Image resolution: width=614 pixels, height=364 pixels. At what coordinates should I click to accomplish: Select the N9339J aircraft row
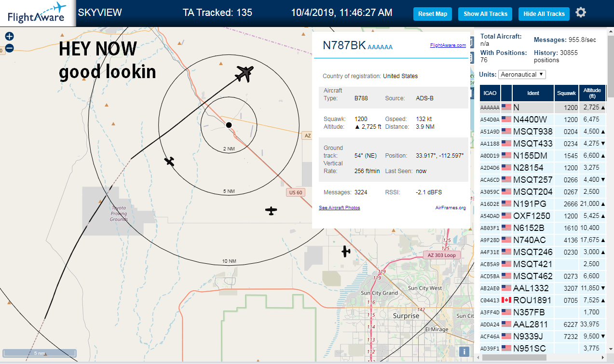pyautogui.click(x=543, y=337)
